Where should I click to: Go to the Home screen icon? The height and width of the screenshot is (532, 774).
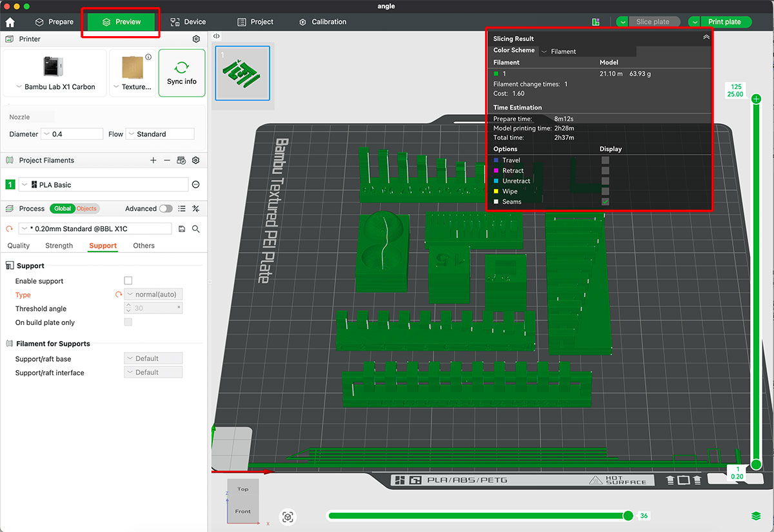(x=10, y=22)
